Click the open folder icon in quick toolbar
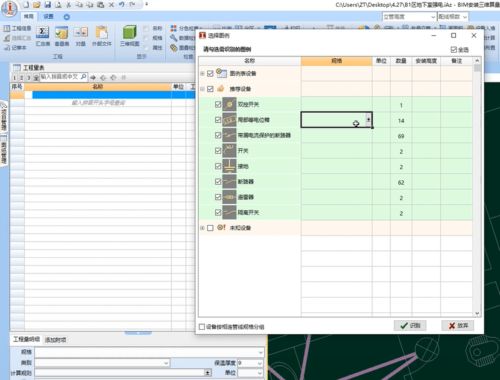This screenshot has width=500, height=380. tap(37, 5)
